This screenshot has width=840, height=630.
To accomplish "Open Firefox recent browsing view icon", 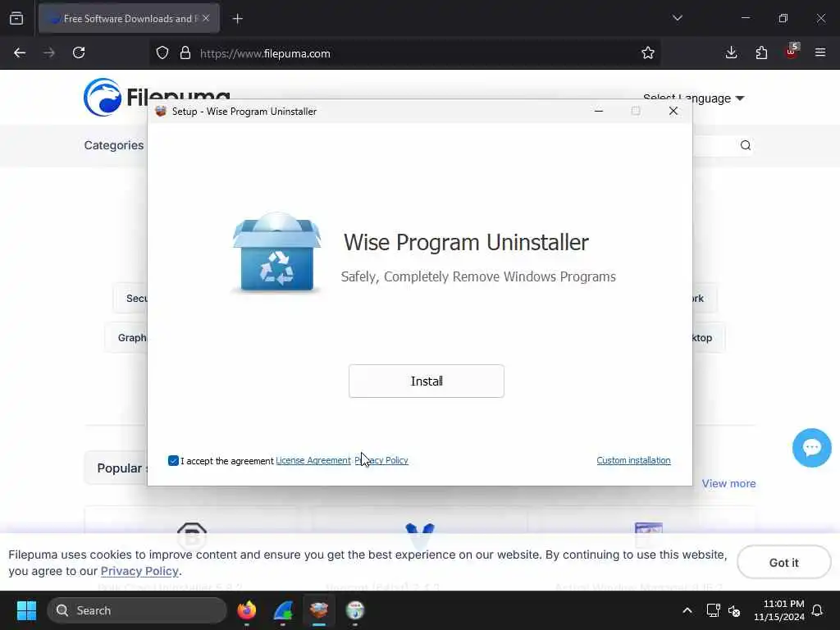I will coord(16,19).
